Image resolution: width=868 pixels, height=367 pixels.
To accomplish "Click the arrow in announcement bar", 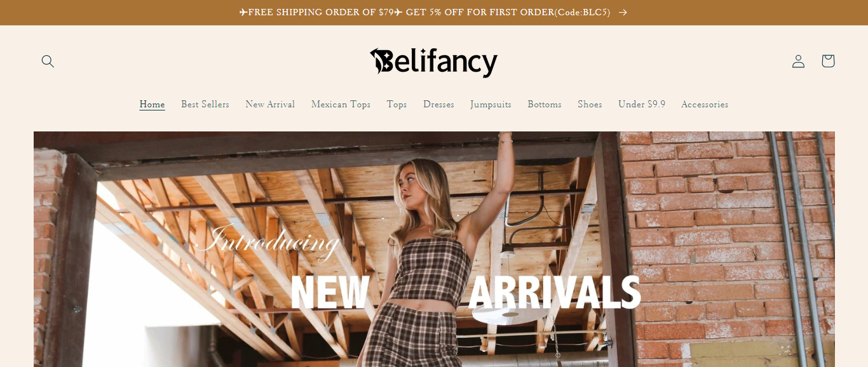I will (623, 12).
